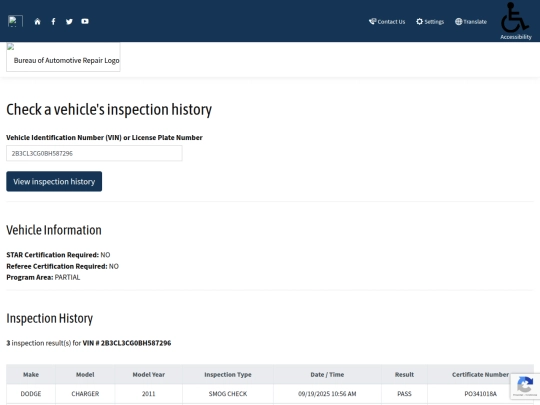Screen dimensions: 540x405
Task: Open the Translate menu
Action: pyautogui.click(x=470, y=22)
